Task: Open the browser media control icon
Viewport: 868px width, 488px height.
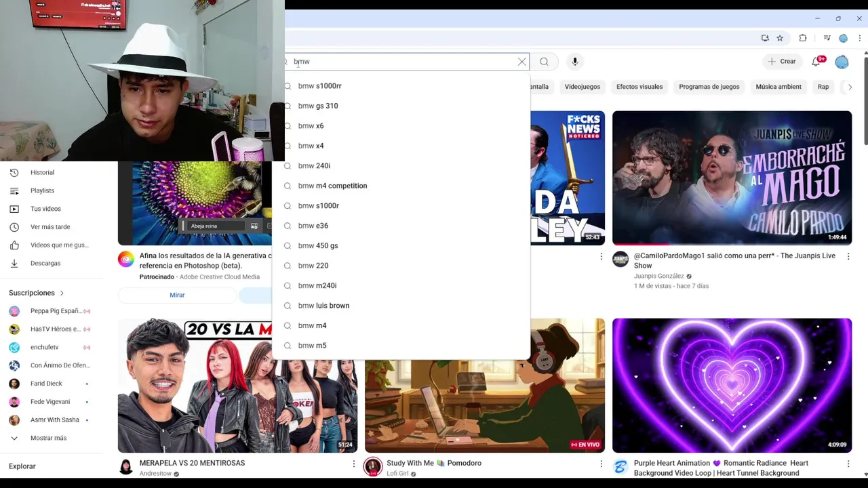Action: point(827,38)
